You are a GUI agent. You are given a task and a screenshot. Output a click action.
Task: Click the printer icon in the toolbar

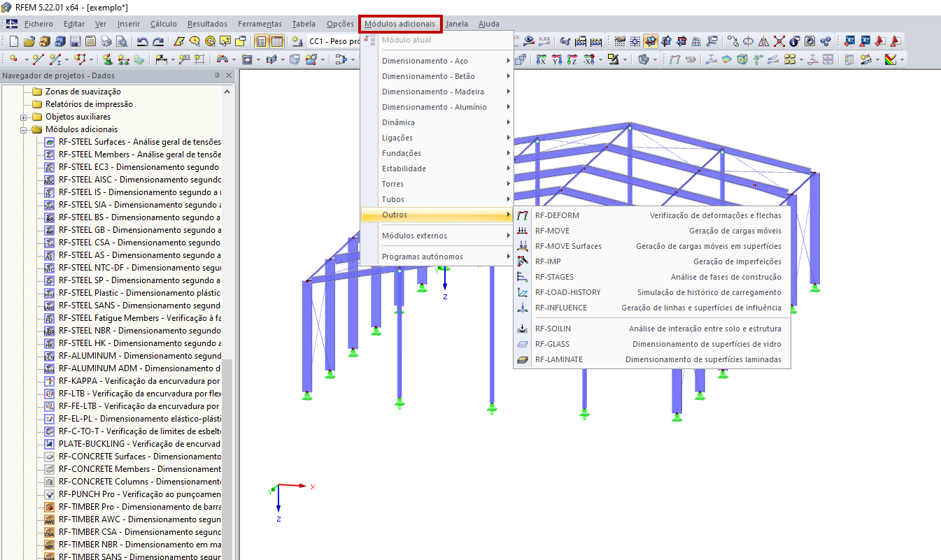(106, 41)
